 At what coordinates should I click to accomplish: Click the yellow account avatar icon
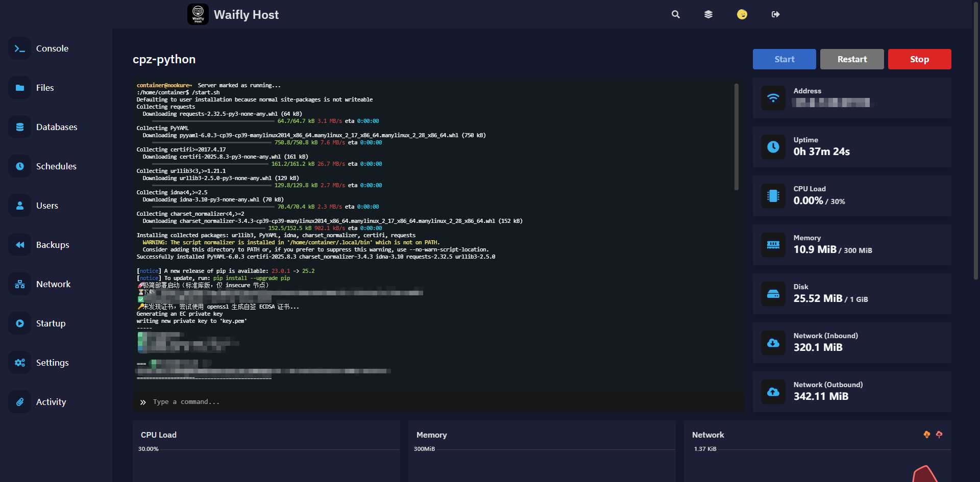click(742, 14)
